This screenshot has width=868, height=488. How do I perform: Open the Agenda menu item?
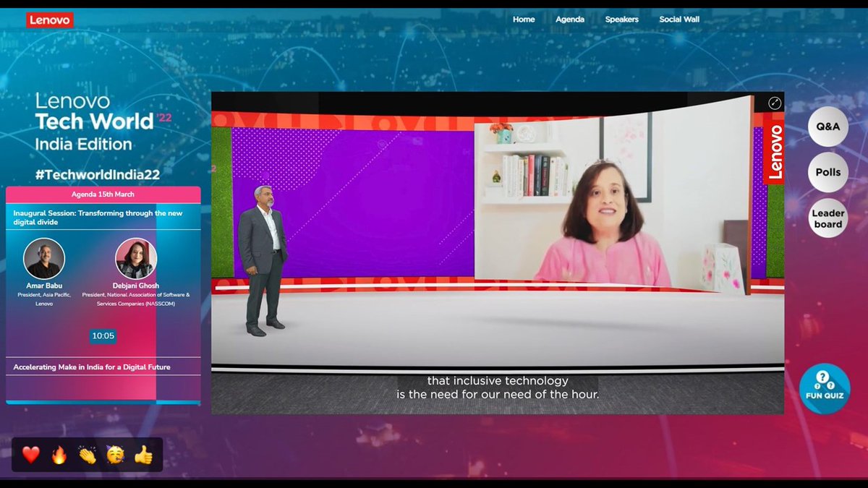[x=570, y=20]
